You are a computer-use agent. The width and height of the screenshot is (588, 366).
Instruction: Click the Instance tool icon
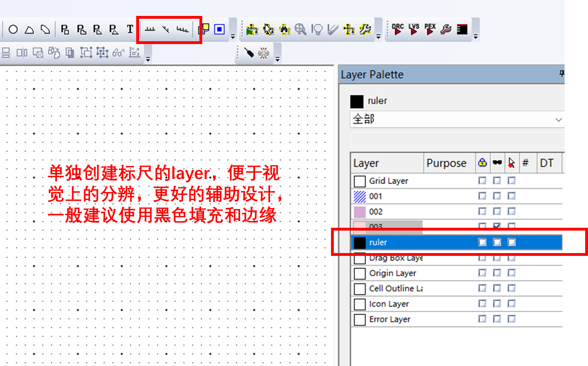click(203, 30)
